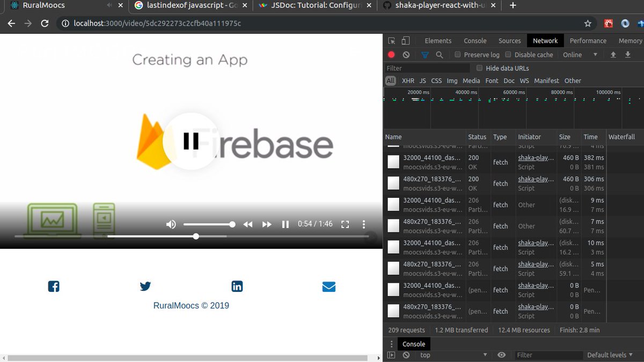Go forward with browser forward arrow
This screenshot has width=644, height=362.
coord(28,24)
